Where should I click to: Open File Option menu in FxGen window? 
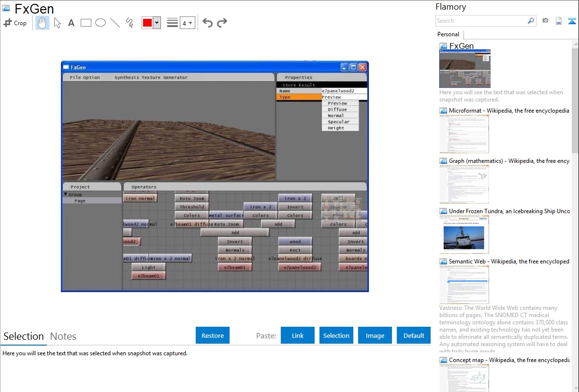point(85,78)
